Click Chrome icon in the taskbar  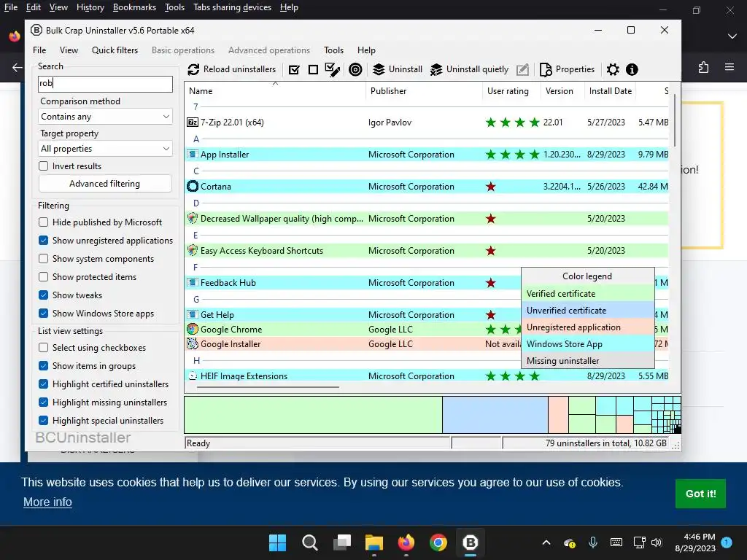click(x=438, y=542)
